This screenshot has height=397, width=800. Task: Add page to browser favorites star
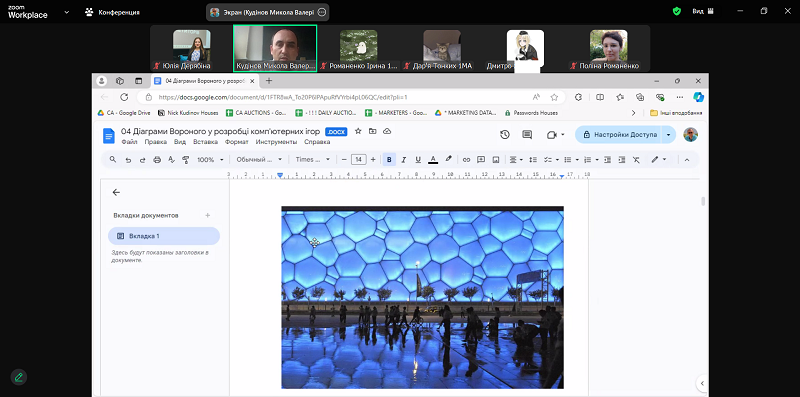tap(554, 97)
